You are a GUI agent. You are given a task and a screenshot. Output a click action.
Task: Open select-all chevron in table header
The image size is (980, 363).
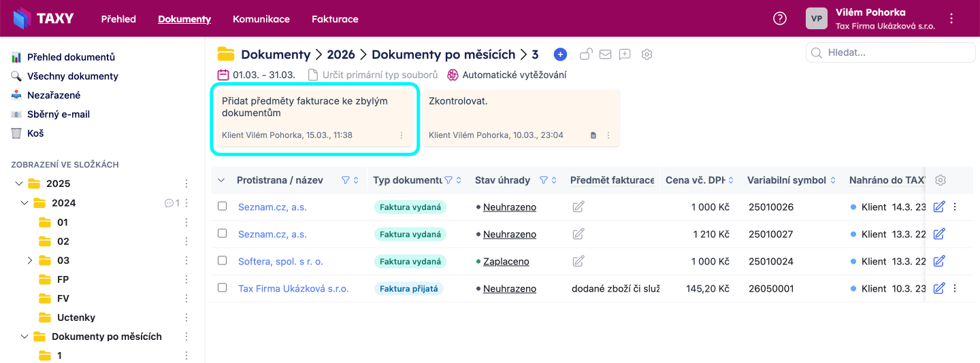click(x=221, y=180)
